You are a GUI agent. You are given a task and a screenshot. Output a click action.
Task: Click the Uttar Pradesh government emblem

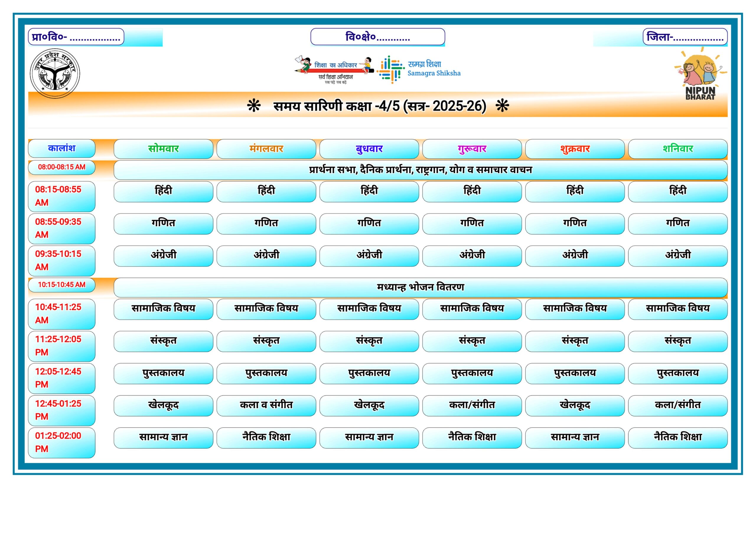(55, 73)
